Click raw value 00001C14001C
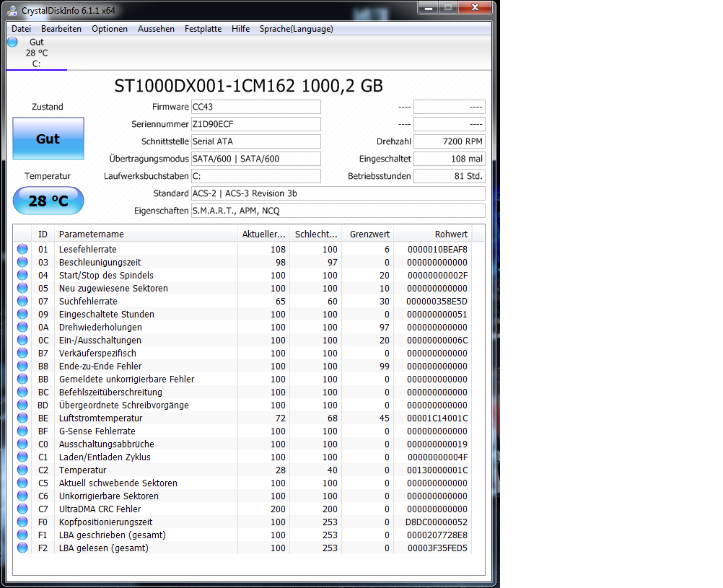The image size is (723, 588). 437,418
